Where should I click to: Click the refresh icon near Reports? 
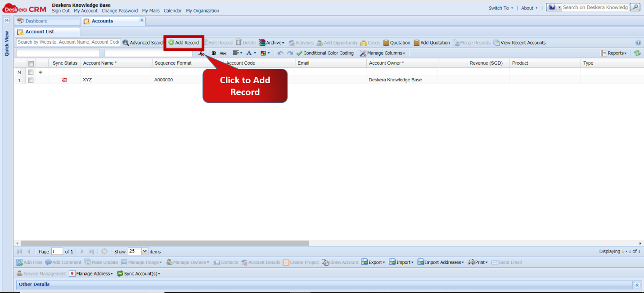coord(637,53)
